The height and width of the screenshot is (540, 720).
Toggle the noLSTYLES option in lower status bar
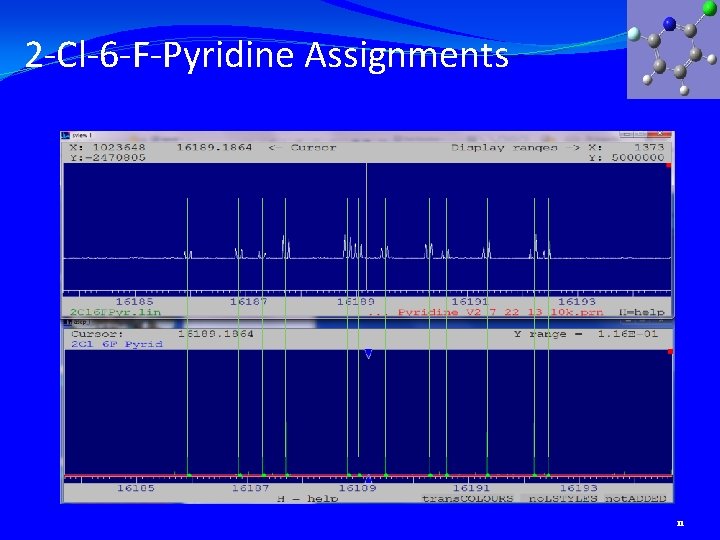coord(562,499)
